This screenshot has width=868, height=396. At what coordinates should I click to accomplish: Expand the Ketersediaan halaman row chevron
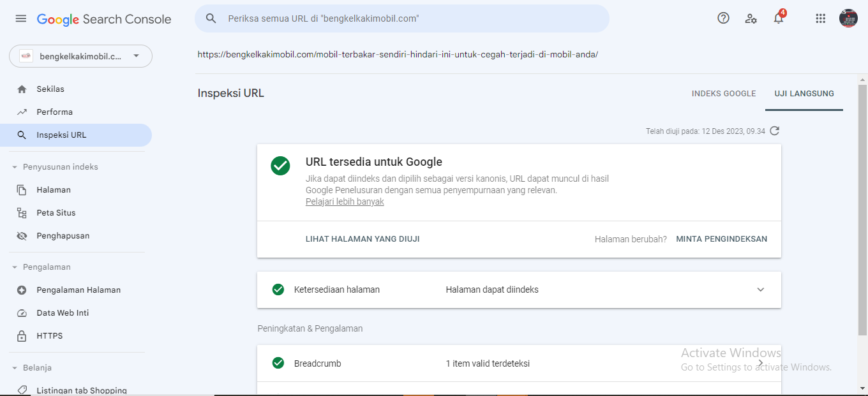760,290
